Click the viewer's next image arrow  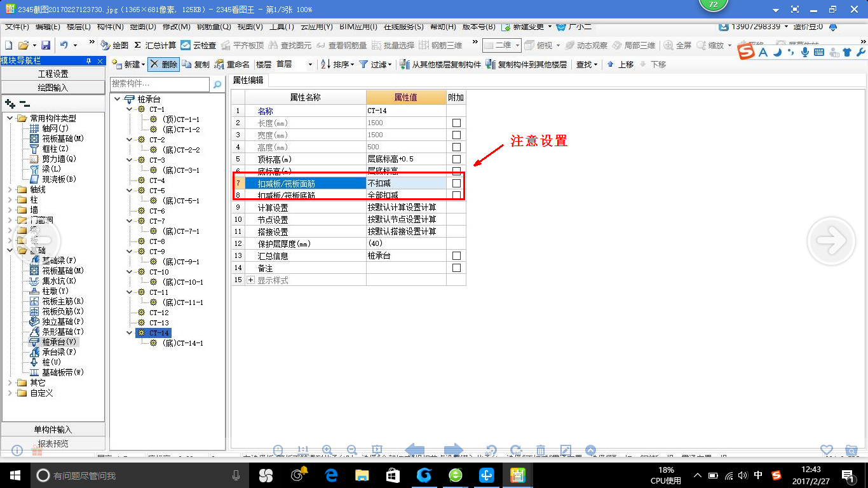[831, 241]
